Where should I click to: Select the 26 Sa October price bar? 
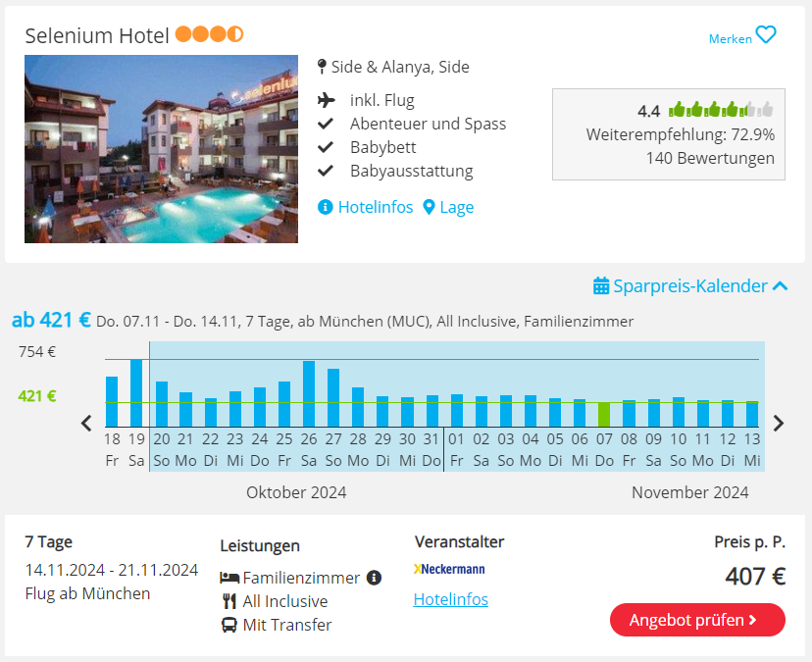point(309,393)
